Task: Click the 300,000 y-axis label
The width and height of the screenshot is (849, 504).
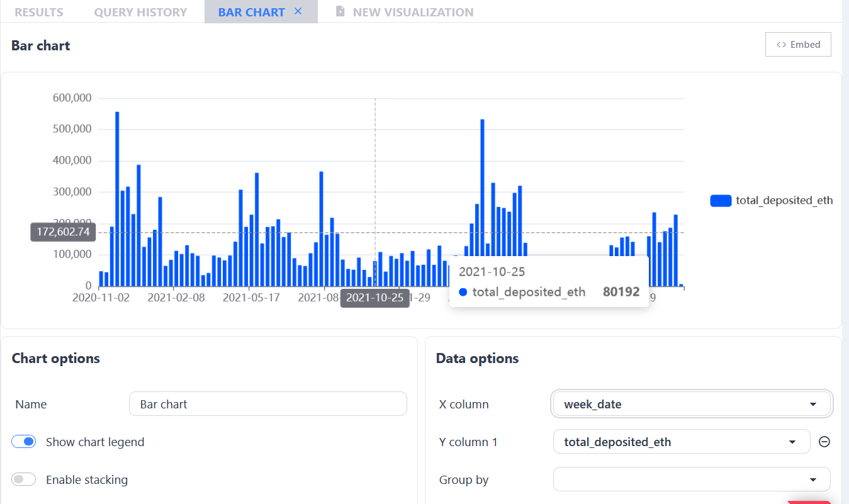Action: (x=72, y=192)
